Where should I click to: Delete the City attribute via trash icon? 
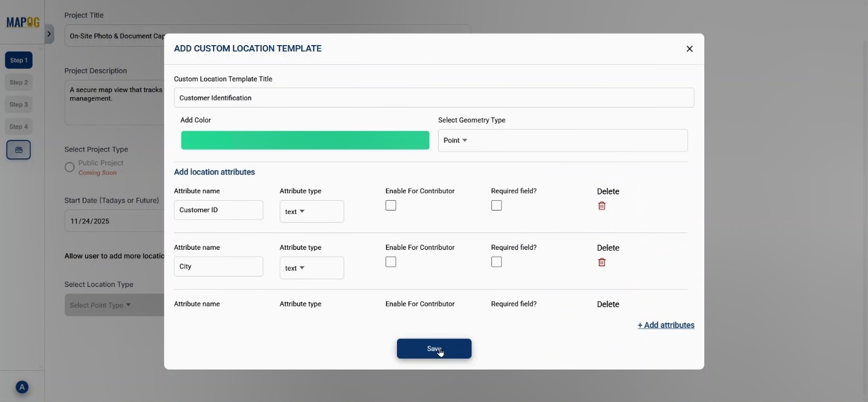pos(602,262)
